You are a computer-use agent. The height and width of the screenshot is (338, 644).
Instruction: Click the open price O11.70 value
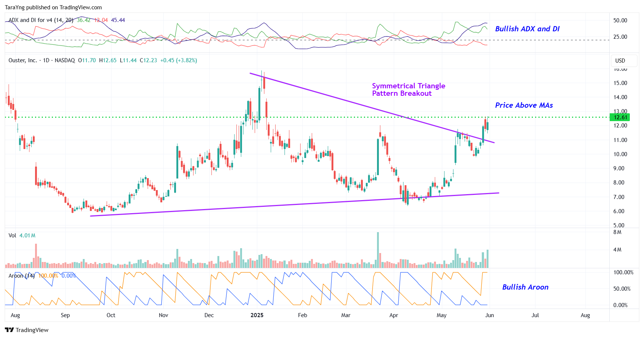point(87,60)
